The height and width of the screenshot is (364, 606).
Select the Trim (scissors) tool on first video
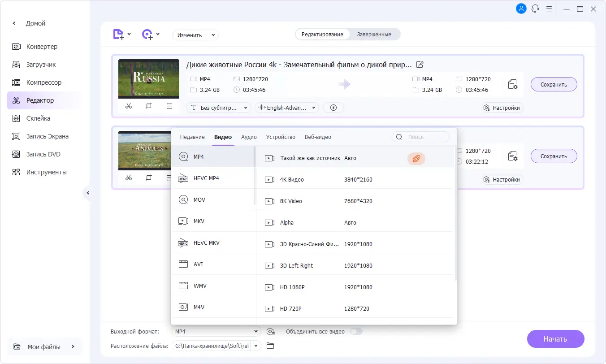[129, 106]
